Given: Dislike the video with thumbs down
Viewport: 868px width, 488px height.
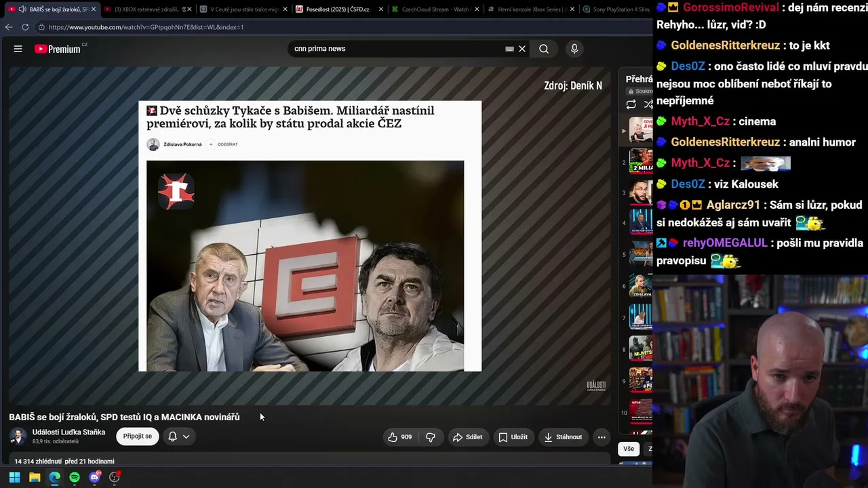Looking at the screenshot, I should click(431, 437).
